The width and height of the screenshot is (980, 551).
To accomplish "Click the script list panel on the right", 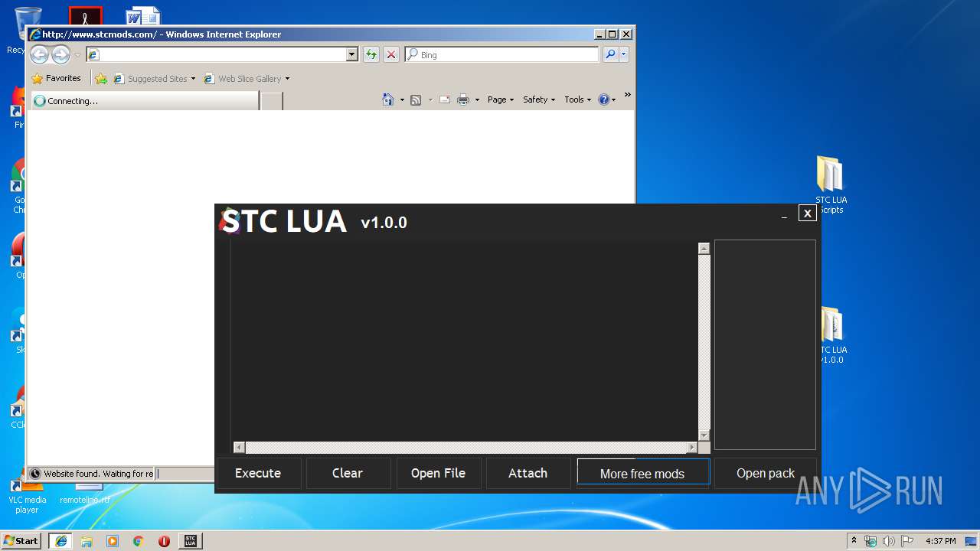I will pyautogui.click(x=765, y=344).
